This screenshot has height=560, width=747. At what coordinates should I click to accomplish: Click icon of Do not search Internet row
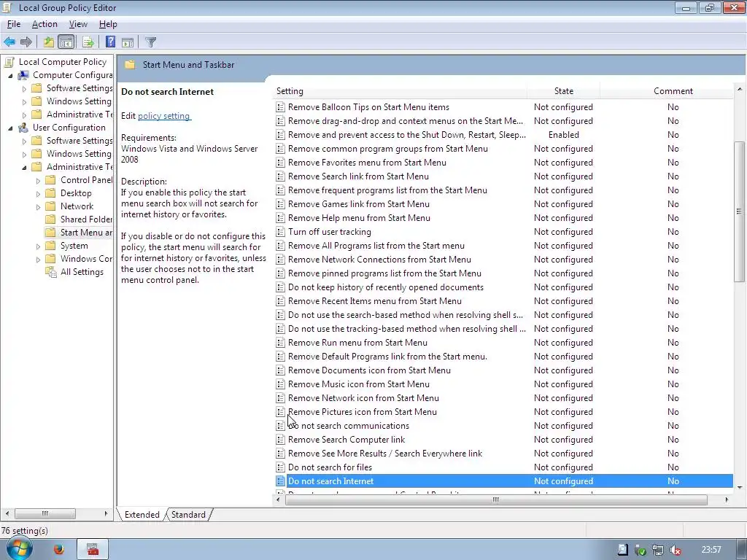click(x=280, y=481)
